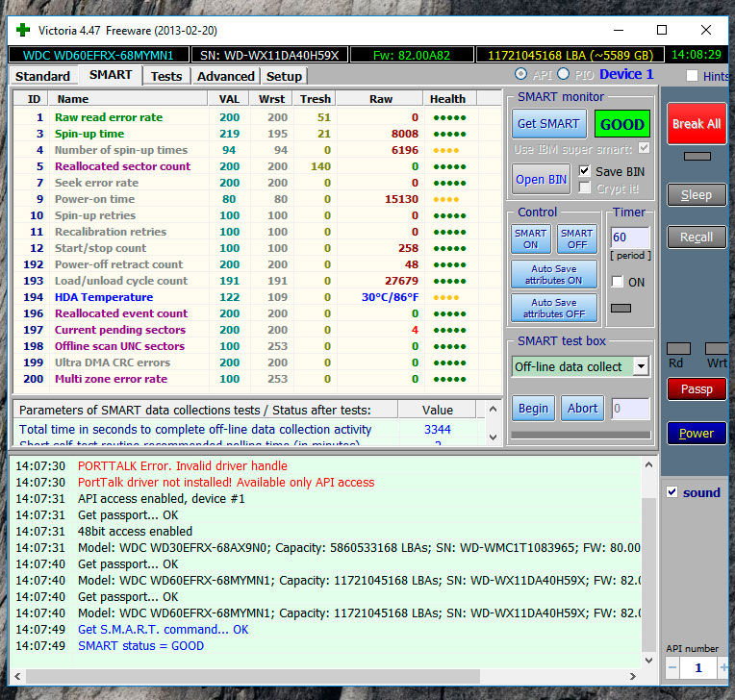Decrease API number with minus stepper
This screenshot has height=700, width=735.
point(673,667)
